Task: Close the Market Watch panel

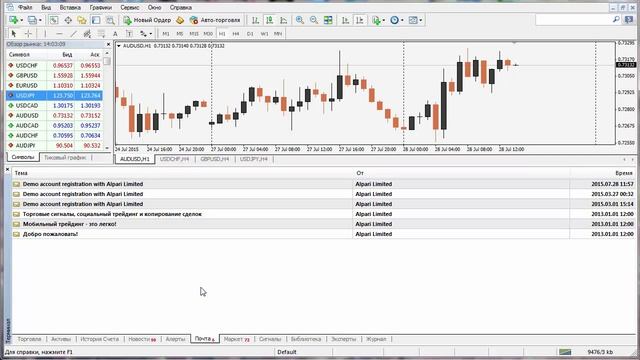Action: [x=108, y=44]
